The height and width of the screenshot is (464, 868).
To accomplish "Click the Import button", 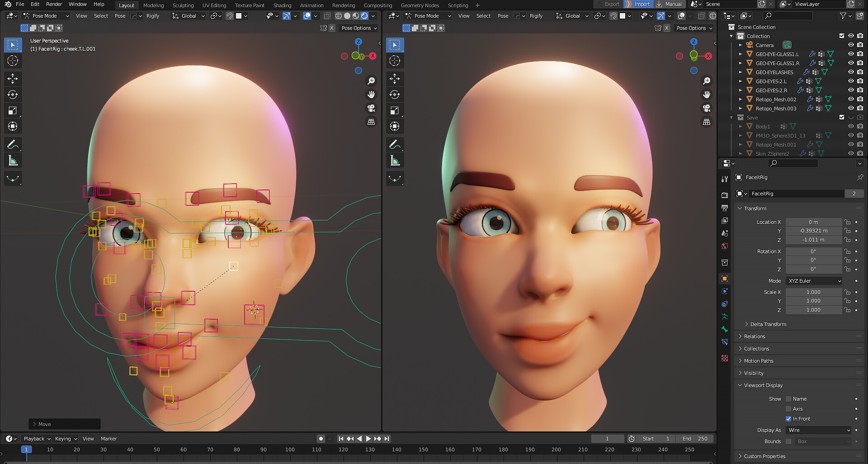I will [638, 4].
